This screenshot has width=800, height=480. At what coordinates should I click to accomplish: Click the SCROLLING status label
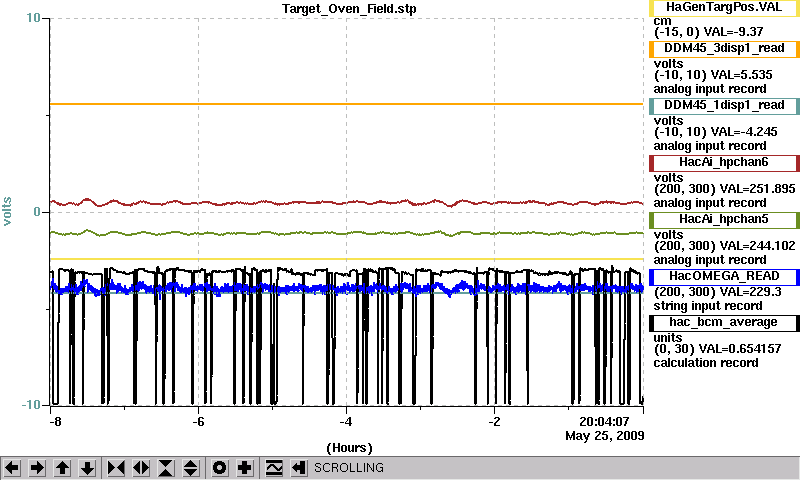coord(348,468)
